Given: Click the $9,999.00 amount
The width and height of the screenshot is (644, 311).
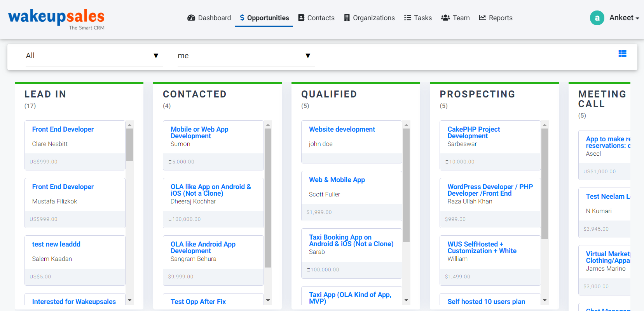Looking at the screenshot, I should coord(181,277).
